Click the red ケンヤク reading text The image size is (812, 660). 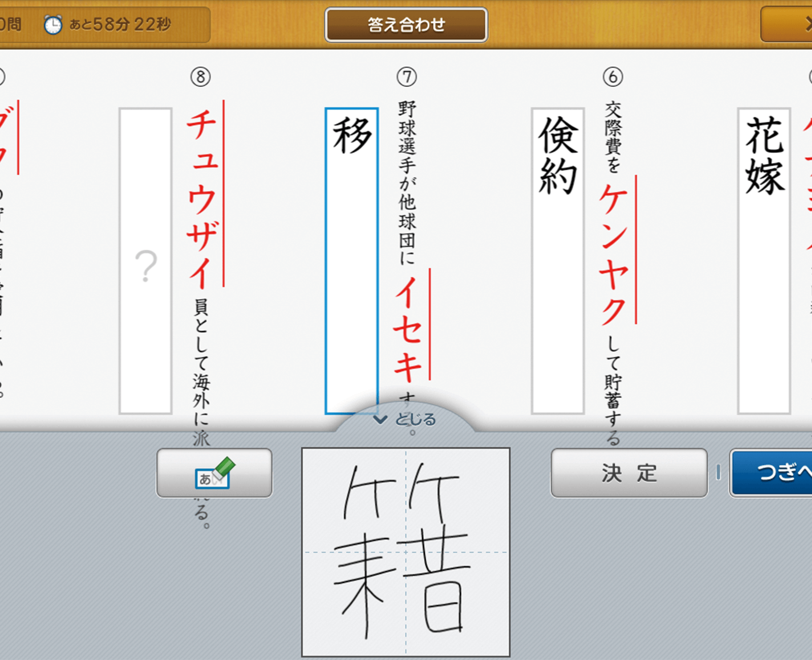614,254
